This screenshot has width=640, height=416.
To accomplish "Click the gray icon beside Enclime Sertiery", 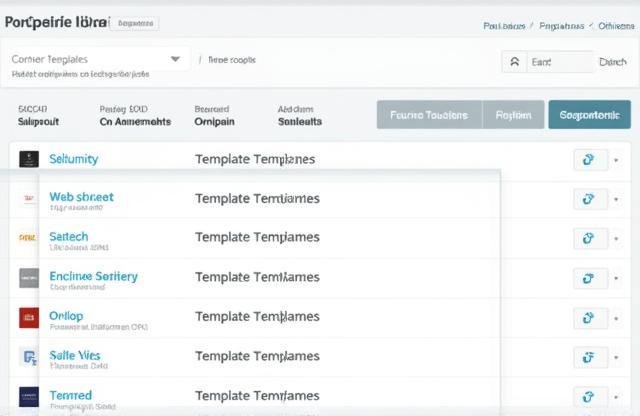I will [28, 277].
